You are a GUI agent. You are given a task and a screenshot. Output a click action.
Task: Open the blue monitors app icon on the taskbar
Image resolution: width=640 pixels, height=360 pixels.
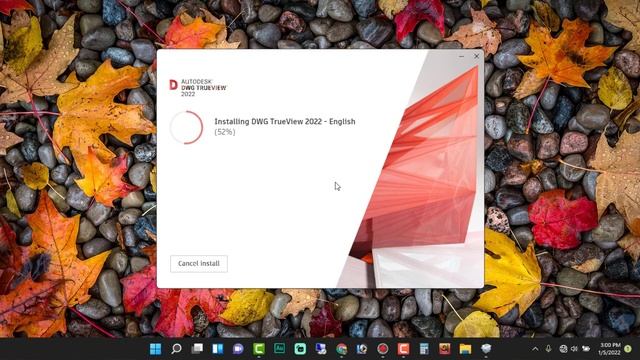click(x=321, y=349)
